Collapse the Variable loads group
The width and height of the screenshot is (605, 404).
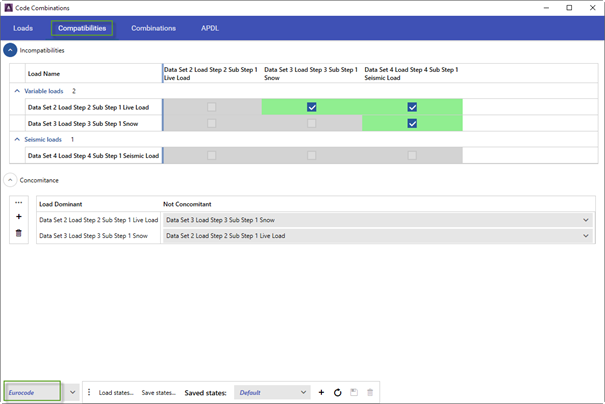pyautogui.click(x=17, y=91)
